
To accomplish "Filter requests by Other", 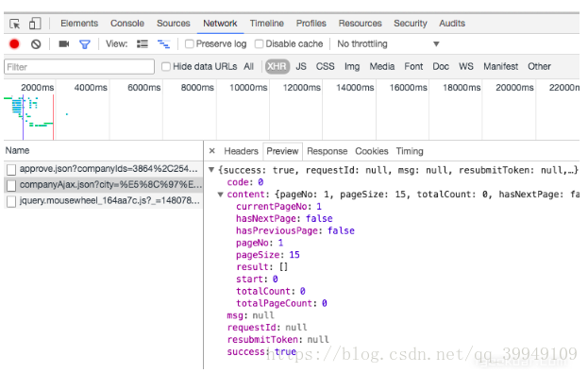I will tap(539, 67).
